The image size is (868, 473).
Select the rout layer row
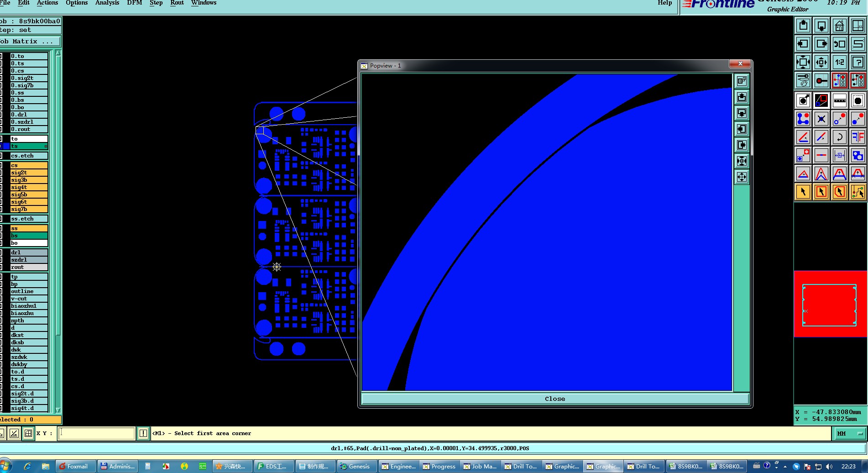tap(29, 267)
